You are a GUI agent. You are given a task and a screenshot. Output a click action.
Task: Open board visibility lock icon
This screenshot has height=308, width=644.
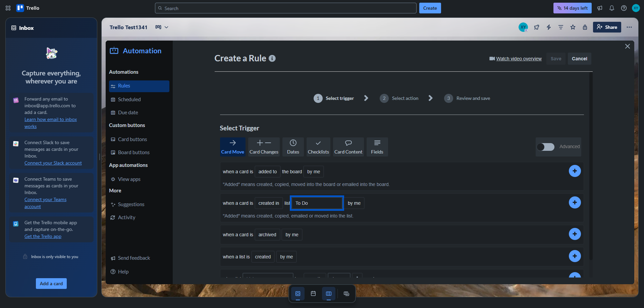pos(585,27)
